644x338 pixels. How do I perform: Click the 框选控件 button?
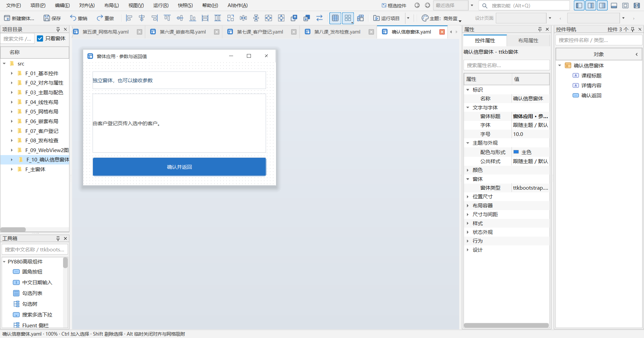pyautogui.click(x=394, y=5)
